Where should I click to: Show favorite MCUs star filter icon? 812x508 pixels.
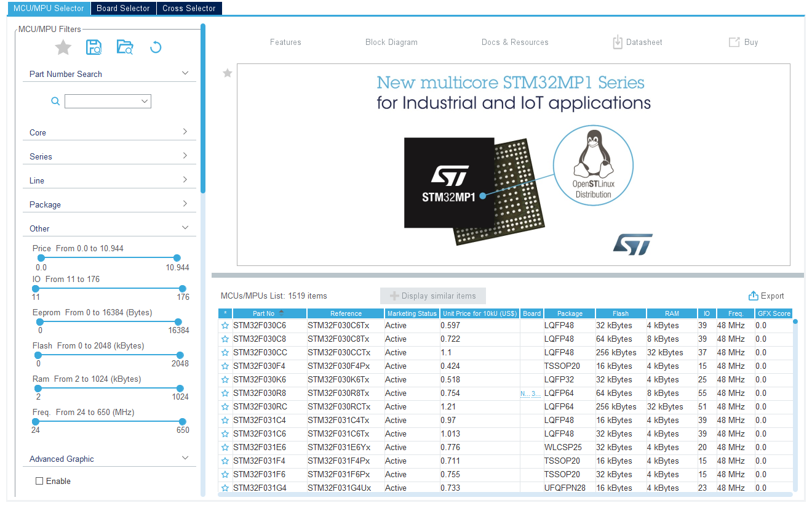(63, 47)
